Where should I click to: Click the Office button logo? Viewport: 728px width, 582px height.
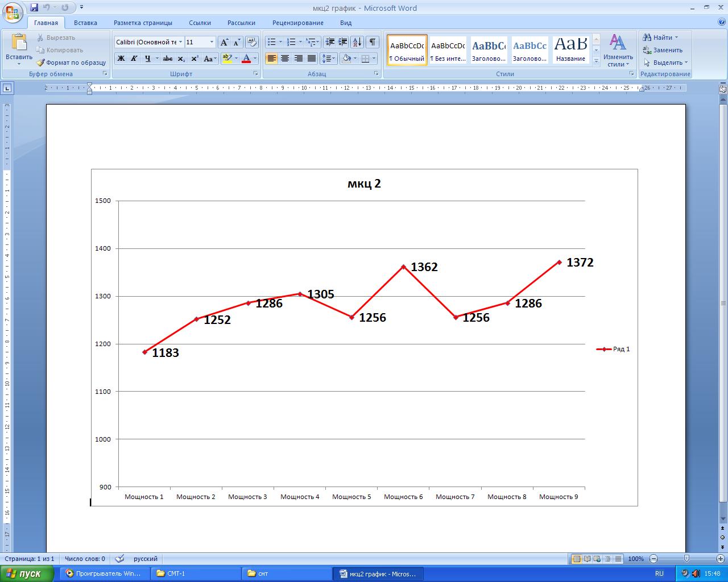[x=13, y=11]
